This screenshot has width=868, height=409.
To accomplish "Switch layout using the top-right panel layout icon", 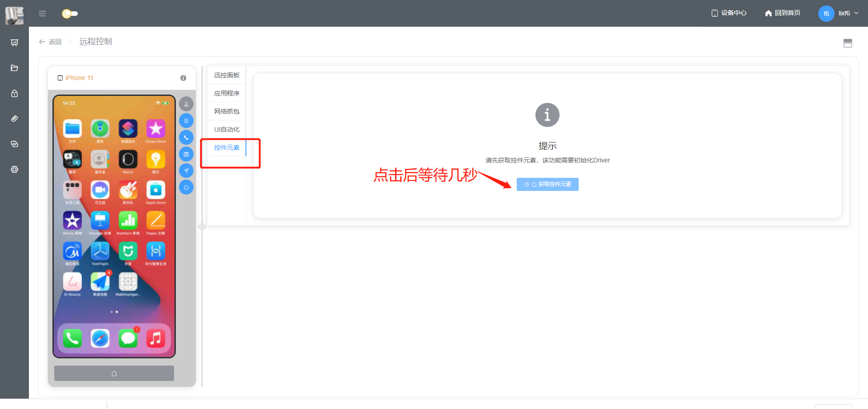I will (x=848, y=43).
